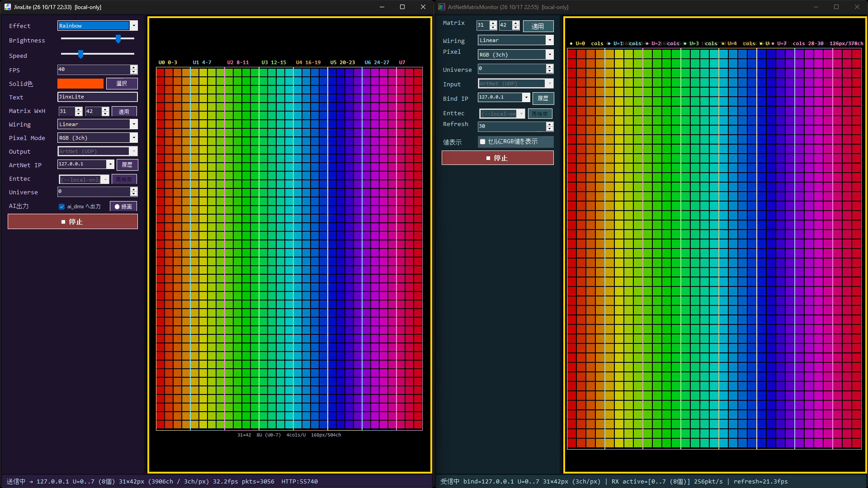
Task: Click the FPS value field showing 40
Action: (94, 70)
